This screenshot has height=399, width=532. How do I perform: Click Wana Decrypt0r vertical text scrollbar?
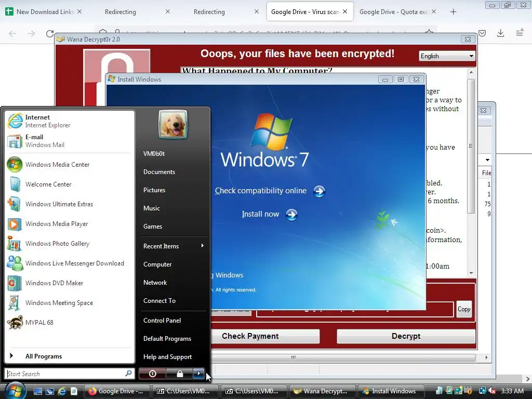coord(471,146)
